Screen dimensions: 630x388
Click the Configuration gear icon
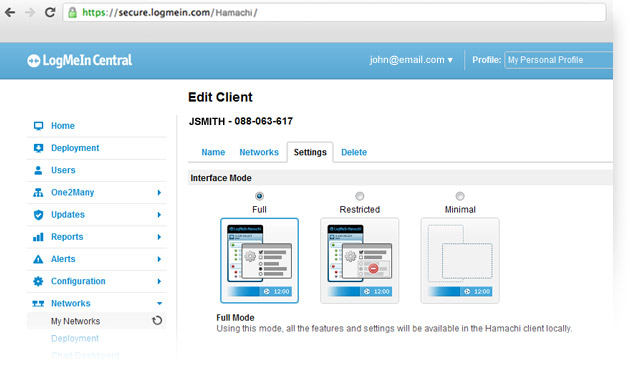pos(38,281)
